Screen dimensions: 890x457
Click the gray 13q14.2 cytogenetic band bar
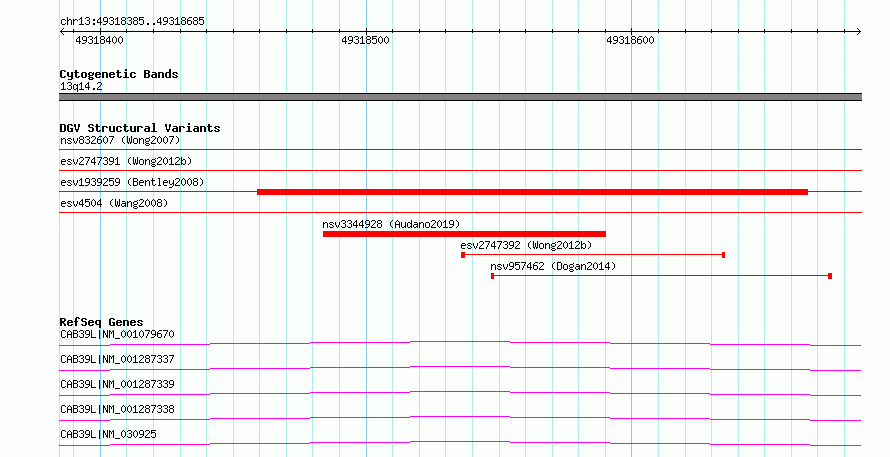(x=460, y=97)
